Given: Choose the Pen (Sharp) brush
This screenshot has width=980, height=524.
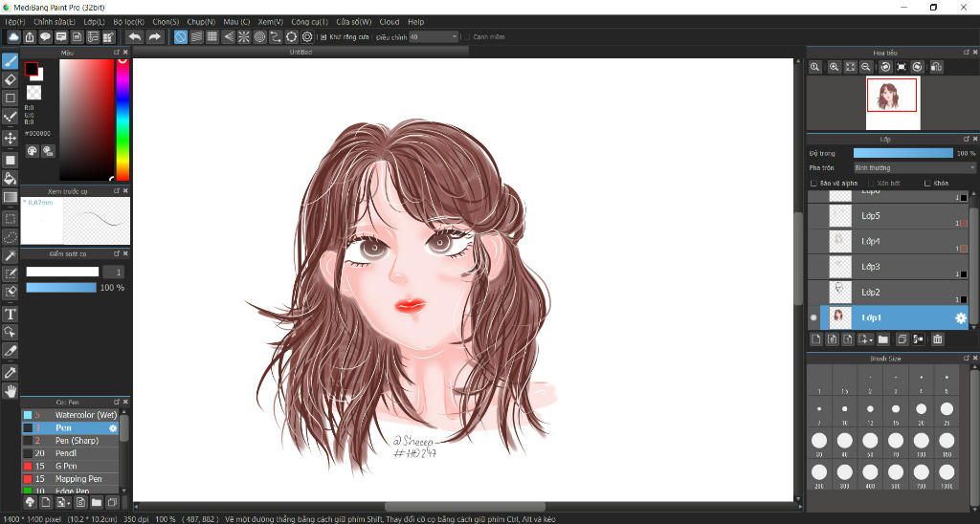Looking at the screenshot, I should [x=71, y=441].
